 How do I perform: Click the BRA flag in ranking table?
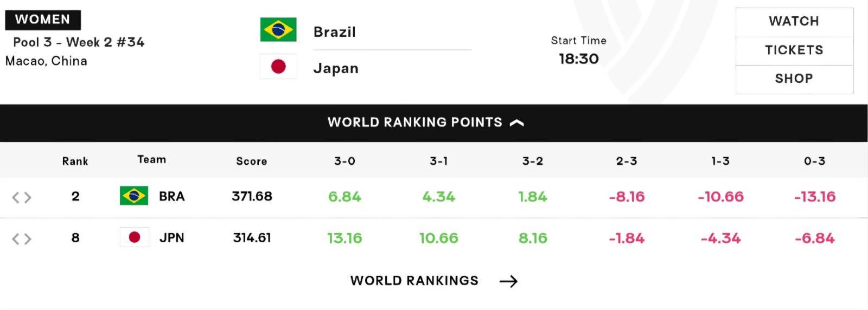134,196
